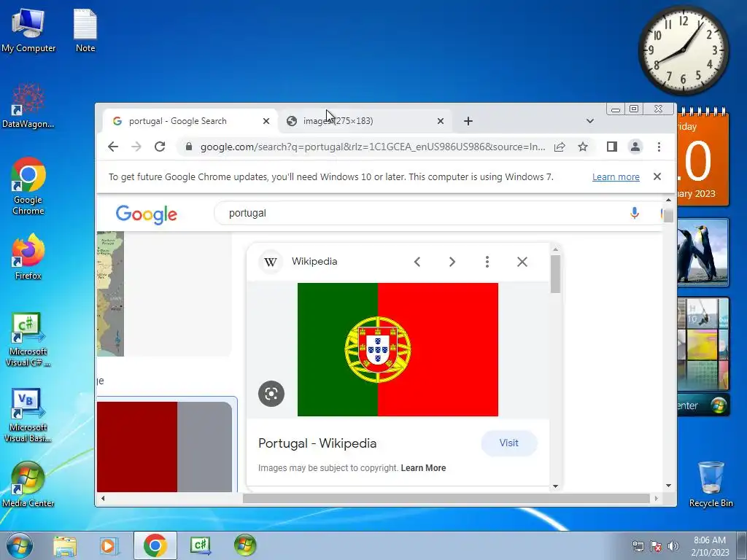Open Media Center taskbar icon
The image size is (747, 560).
245,545
